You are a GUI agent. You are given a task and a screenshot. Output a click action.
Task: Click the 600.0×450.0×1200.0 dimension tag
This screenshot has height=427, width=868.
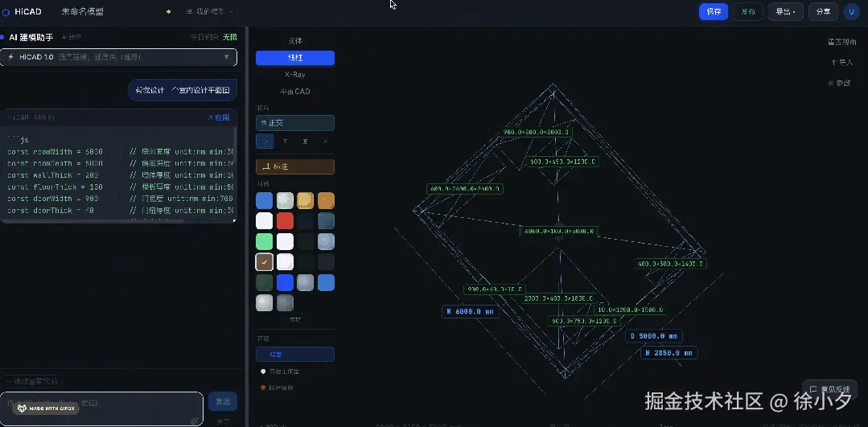(x=562, y=162)
